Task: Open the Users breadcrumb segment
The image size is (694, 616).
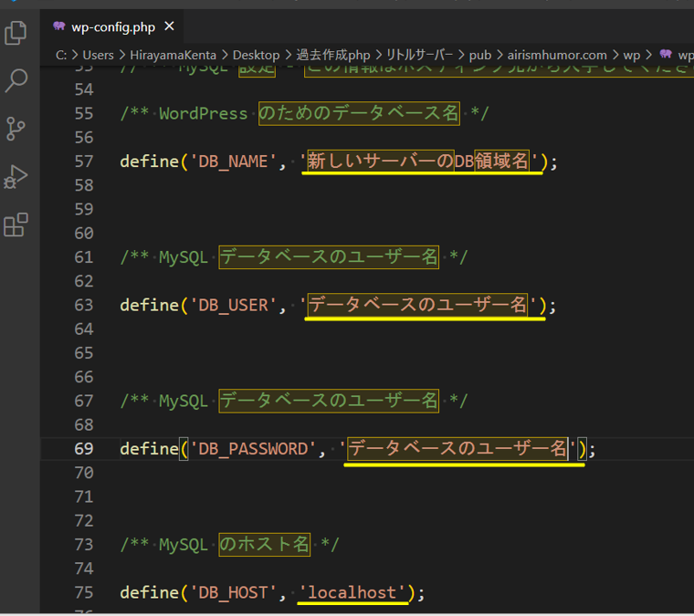Action: click(x=99, y=55)
